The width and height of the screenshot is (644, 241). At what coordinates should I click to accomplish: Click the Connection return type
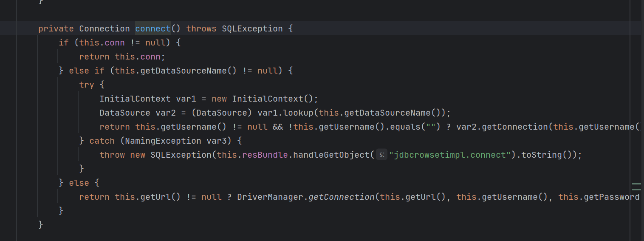[104, 28]
